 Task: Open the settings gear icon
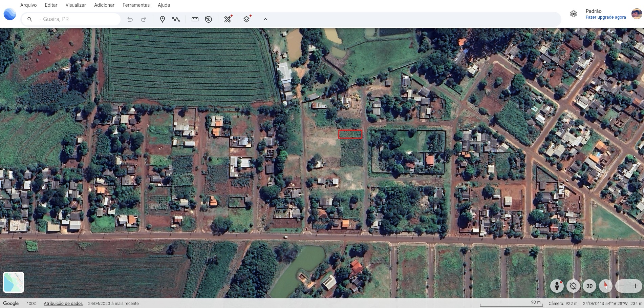click(x=573, y=14)
